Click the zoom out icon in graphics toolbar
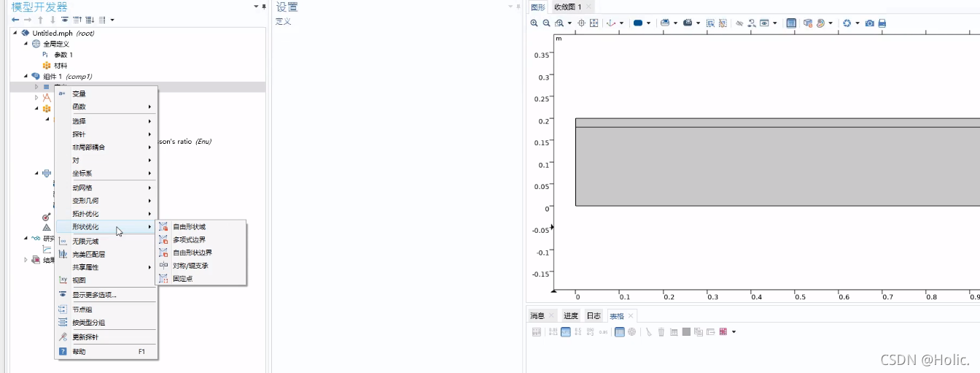980x373 pixels. point(546,23)
